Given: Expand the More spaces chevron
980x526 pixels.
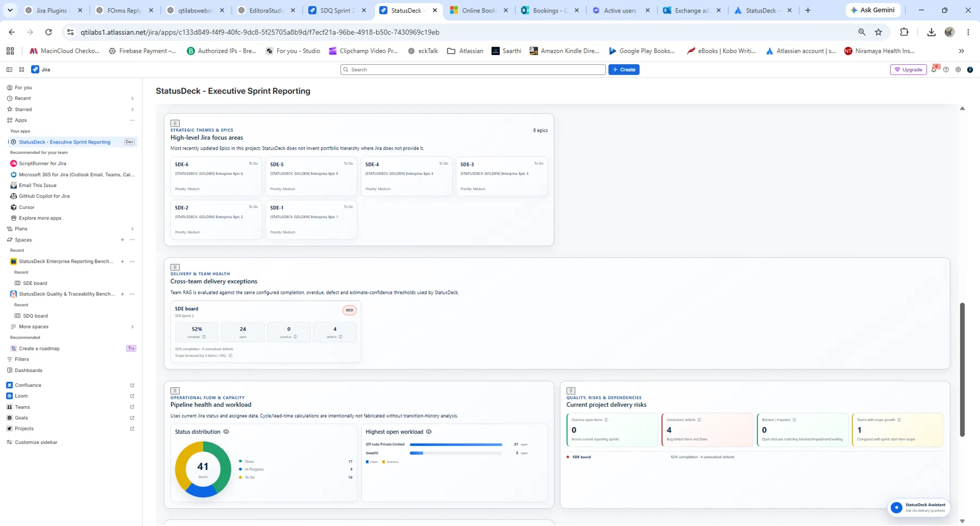Looking at the screenshot, I should 132,327.
